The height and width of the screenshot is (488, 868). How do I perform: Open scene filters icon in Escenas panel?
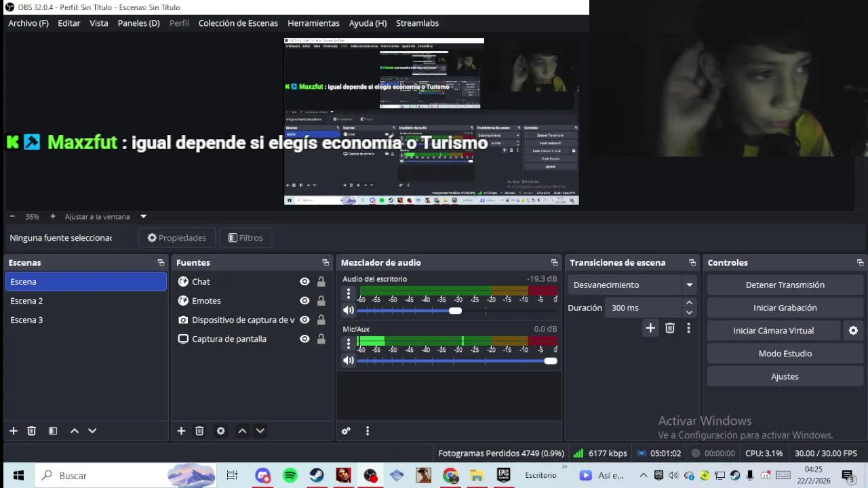click(53, 431)
